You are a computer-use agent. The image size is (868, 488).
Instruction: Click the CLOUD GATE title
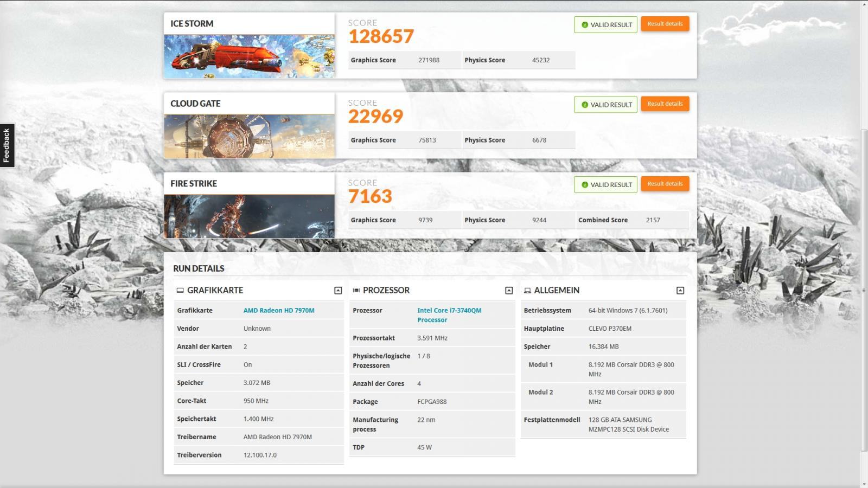[x=195, y=104]
